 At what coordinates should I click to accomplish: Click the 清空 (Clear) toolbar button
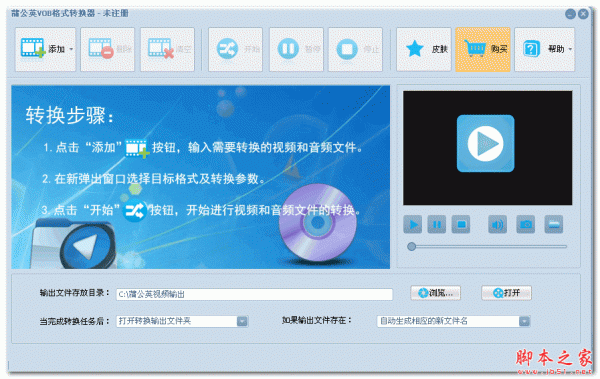[167, 49]
